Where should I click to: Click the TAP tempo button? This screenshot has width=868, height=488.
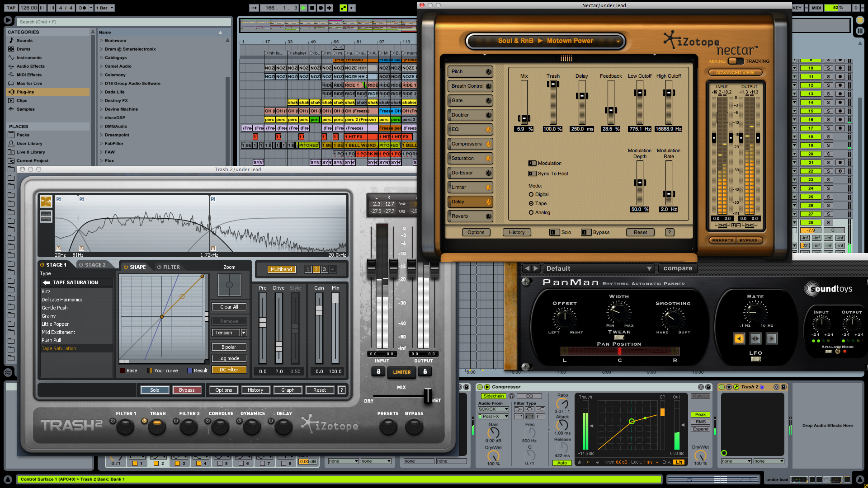pos(11,8)
